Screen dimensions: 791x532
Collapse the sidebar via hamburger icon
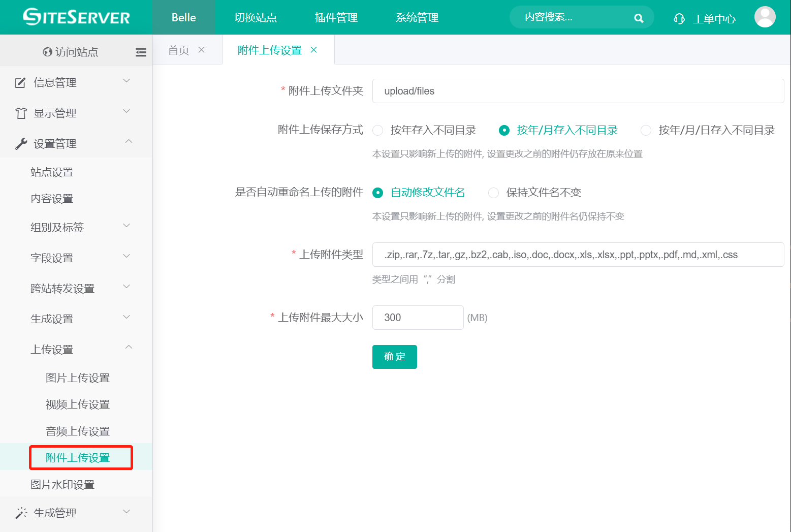[x=141, y=51]
